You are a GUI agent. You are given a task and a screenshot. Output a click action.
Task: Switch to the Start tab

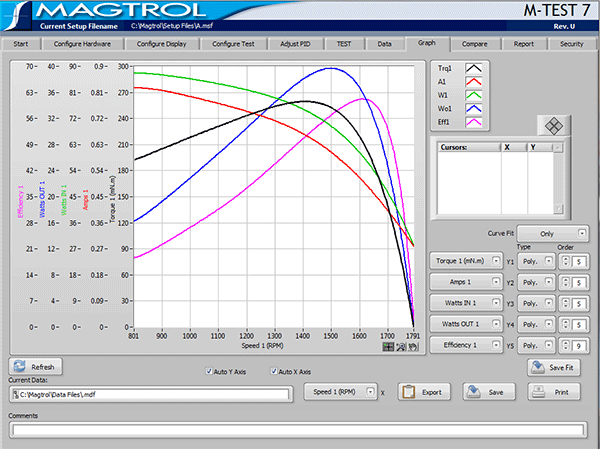[x=21, y=44]
